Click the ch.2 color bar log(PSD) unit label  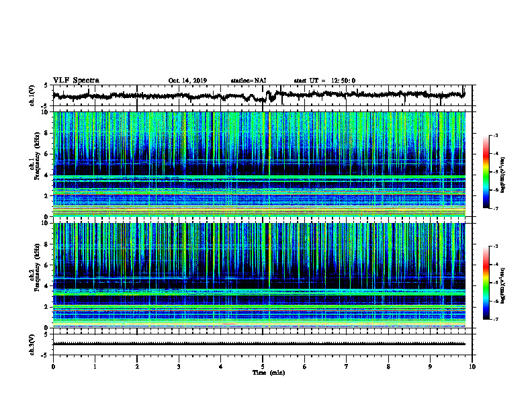click(504, 285)
